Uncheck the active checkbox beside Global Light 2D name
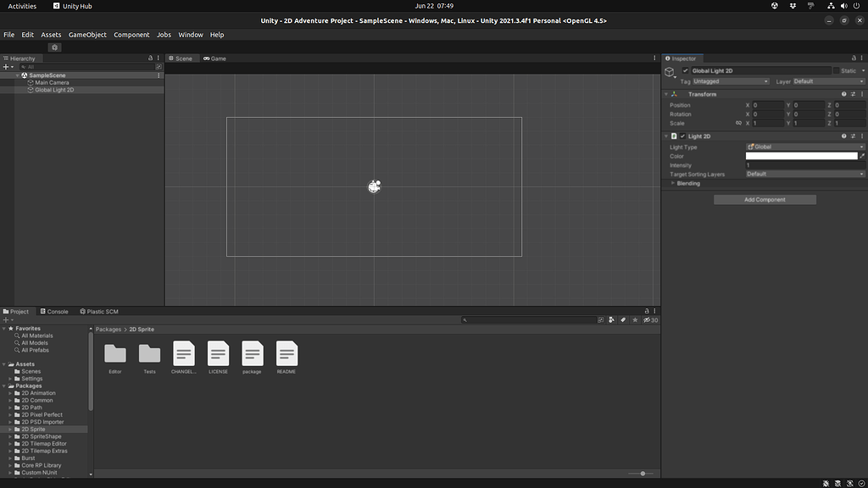Screen dimensions: 868x488 tap(685, 69)
